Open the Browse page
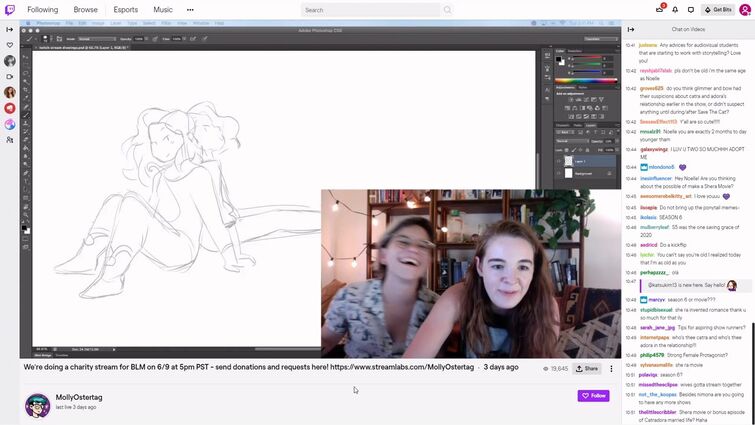 click(85, 10)
